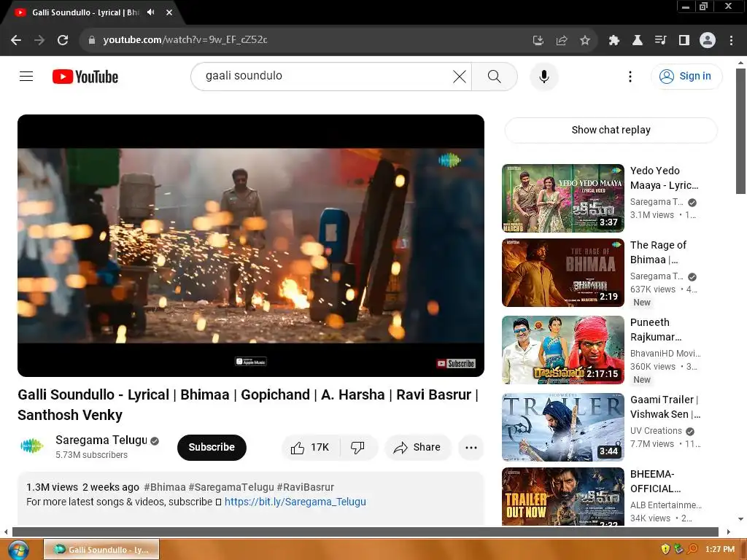
Task: Go back using the browser back arrow
Action: tap(16, 40)
